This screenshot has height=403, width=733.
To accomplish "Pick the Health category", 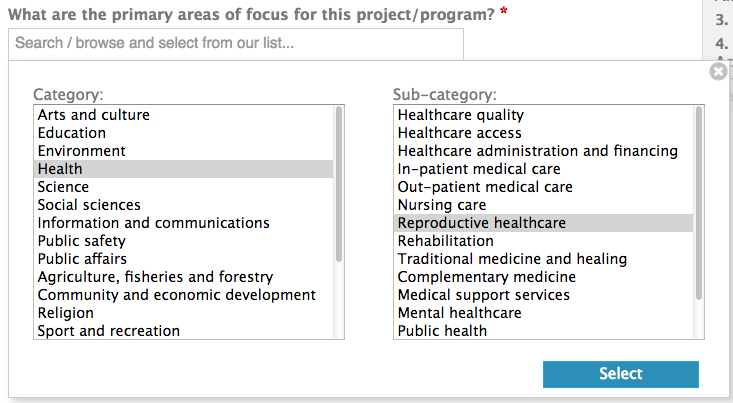I will point(60,169).
